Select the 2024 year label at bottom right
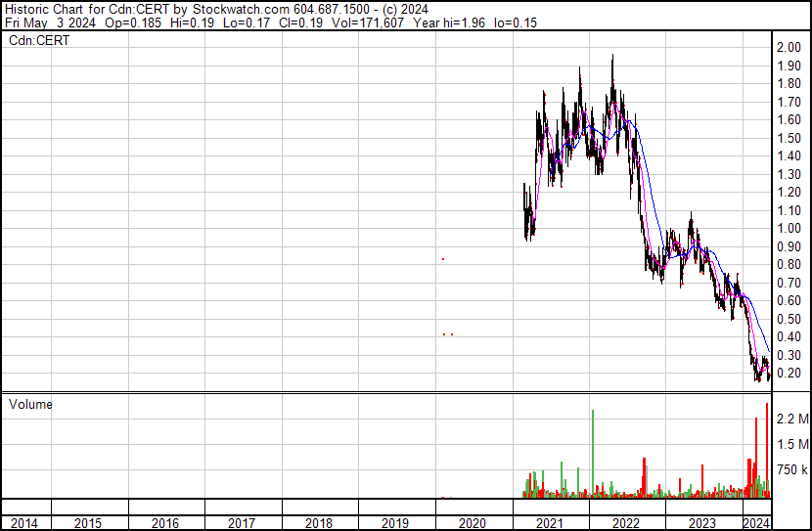The width and height of the screenshot is (812, 531). point(755,523)
